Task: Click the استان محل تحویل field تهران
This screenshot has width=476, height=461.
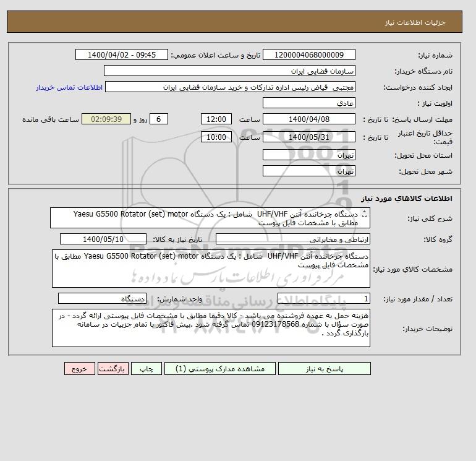Action: (x=308, y=155)
